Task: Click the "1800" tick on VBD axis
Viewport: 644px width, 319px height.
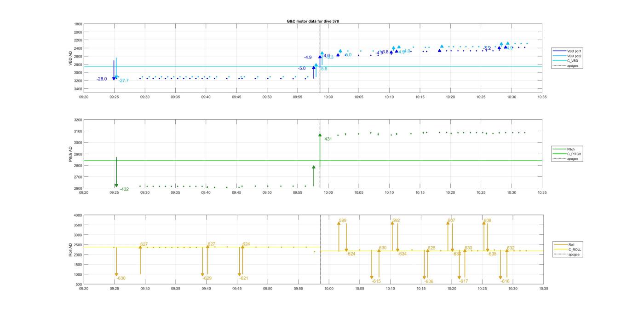Action: point(78,24)
